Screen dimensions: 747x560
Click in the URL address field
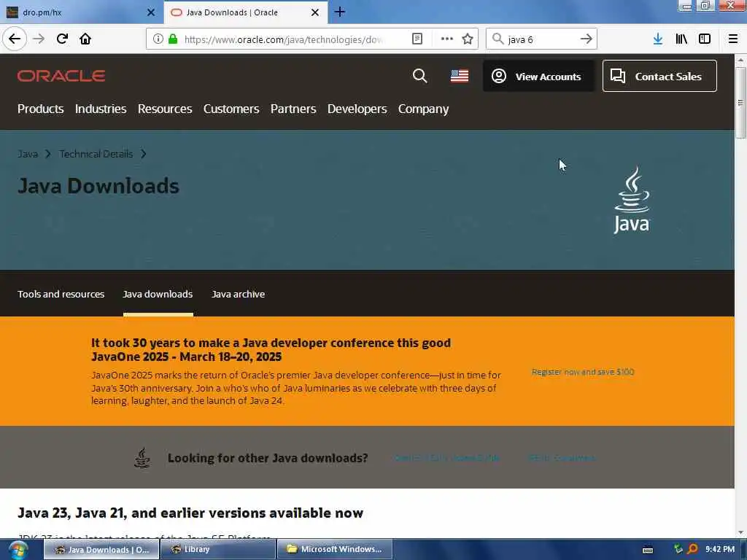tap(284, 39)
